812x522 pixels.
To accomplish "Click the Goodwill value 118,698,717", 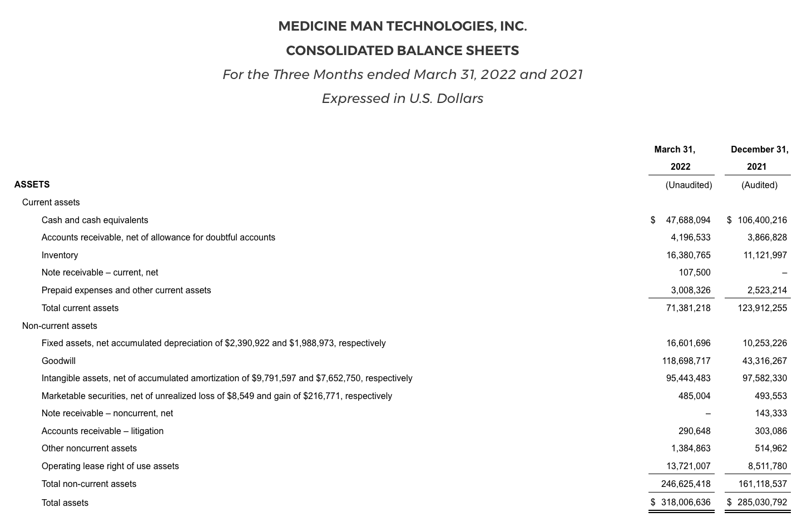I will click(686, 361).
